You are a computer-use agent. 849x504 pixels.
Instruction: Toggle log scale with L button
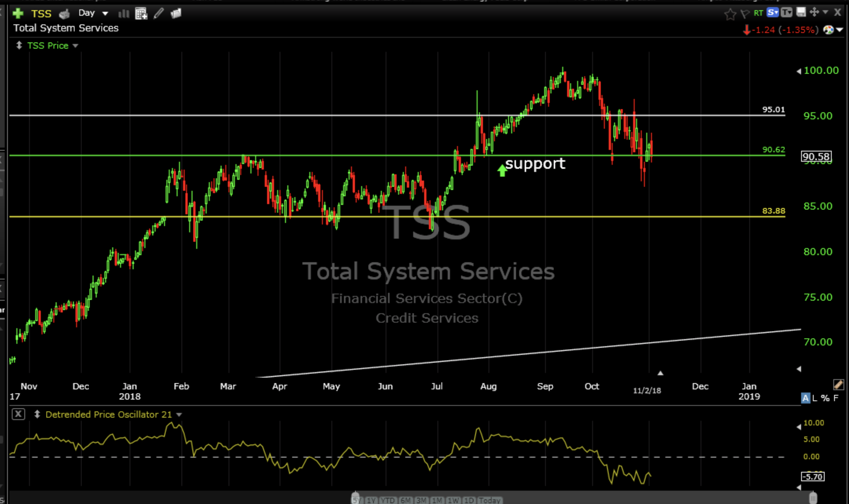[x=814, y=398]
